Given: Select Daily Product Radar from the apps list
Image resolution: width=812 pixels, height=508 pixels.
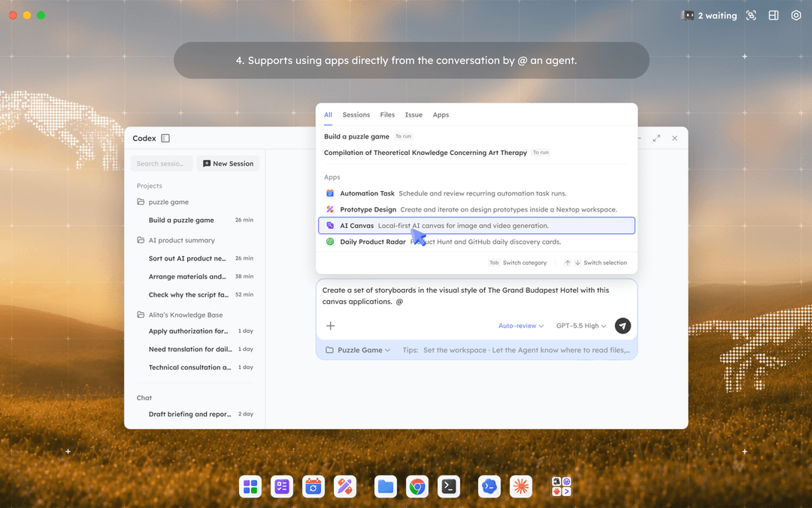Looking at the screenshot, I should (477, 242).
